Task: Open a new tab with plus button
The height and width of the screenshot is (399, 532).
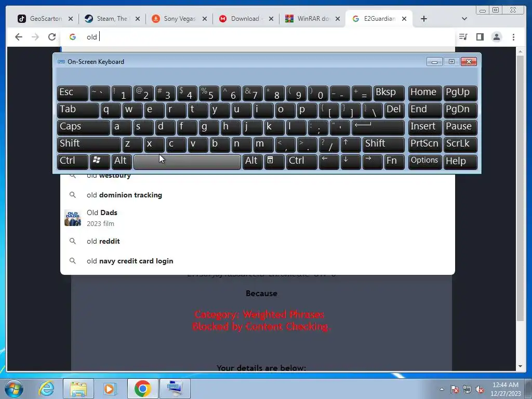Action: [x=424, y=19]
